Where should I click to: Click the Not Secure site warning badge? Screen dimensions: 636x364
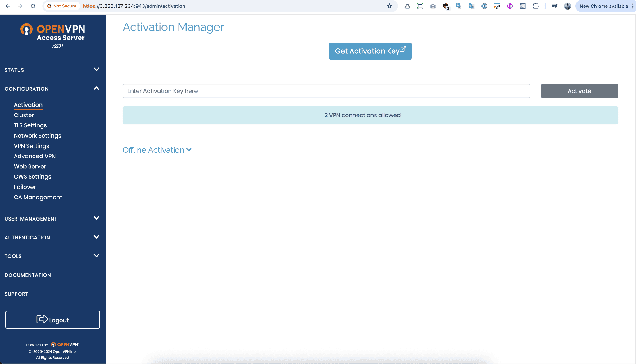point(61,6)
